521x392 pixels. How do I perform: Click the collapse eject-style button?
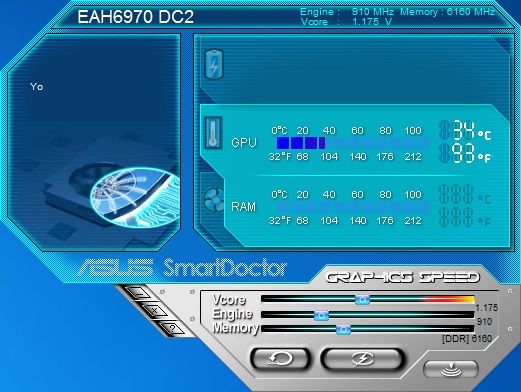coord(451,369)
